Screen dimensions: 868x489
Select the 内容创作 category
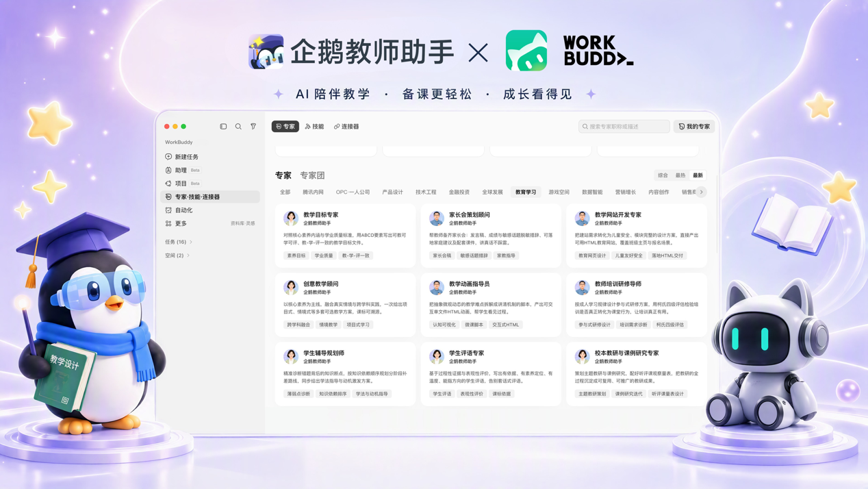click(659, 192)
